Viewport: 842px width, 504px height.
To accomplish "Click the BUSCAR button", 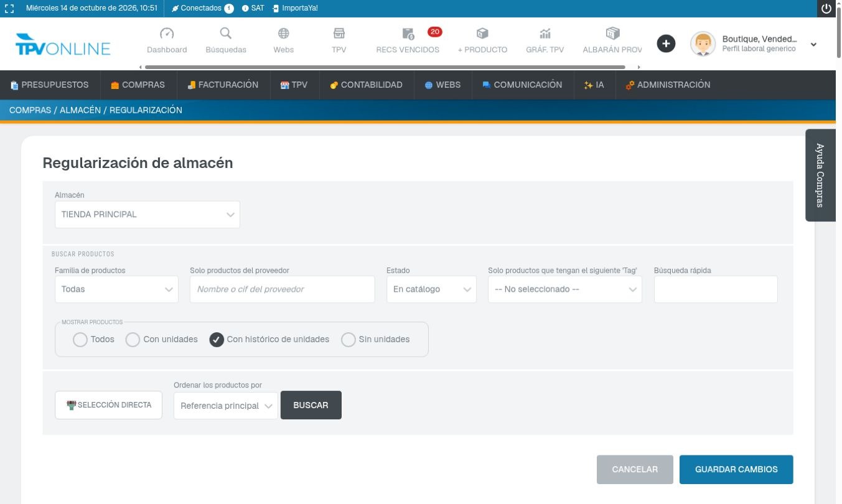I will 311,405.
